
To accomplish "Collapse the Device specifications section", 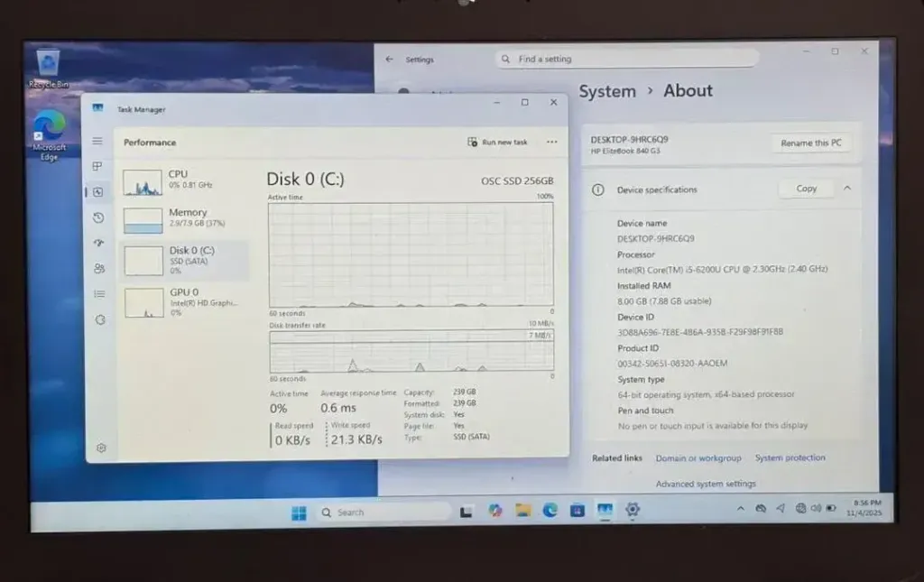I will coord(846,189).
